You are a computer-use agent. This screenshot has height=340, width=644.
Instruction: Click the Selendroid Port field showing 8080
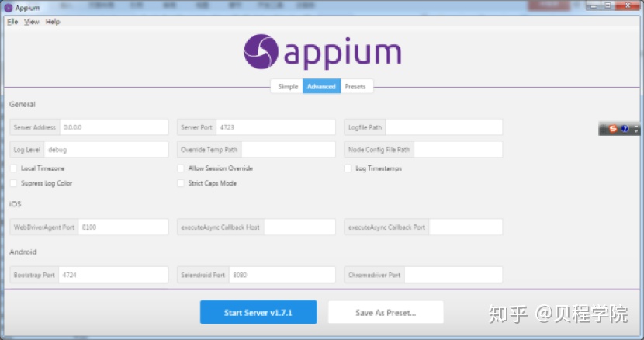pyautogui.click(x=282, y=275)
